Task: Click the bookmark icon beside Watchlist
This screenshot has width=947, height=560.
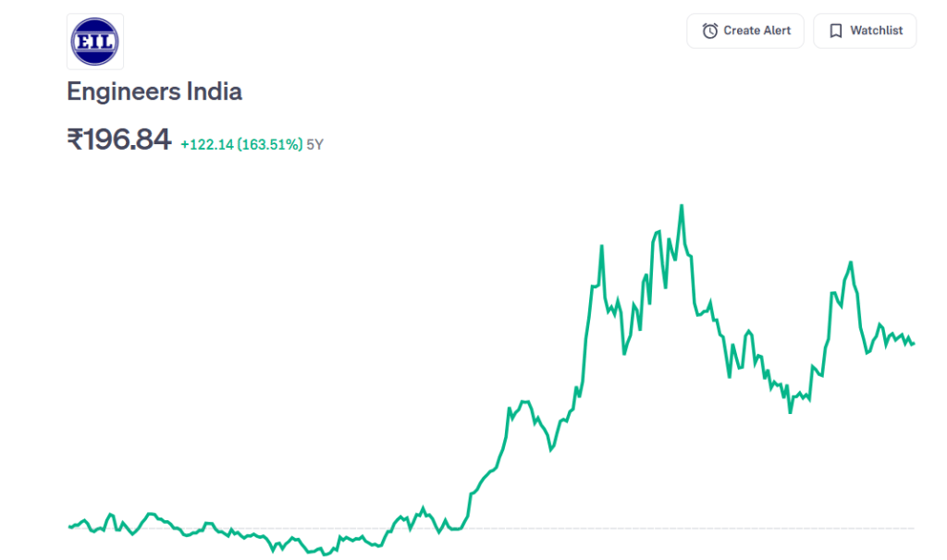Action: click(x=835, y=31)
